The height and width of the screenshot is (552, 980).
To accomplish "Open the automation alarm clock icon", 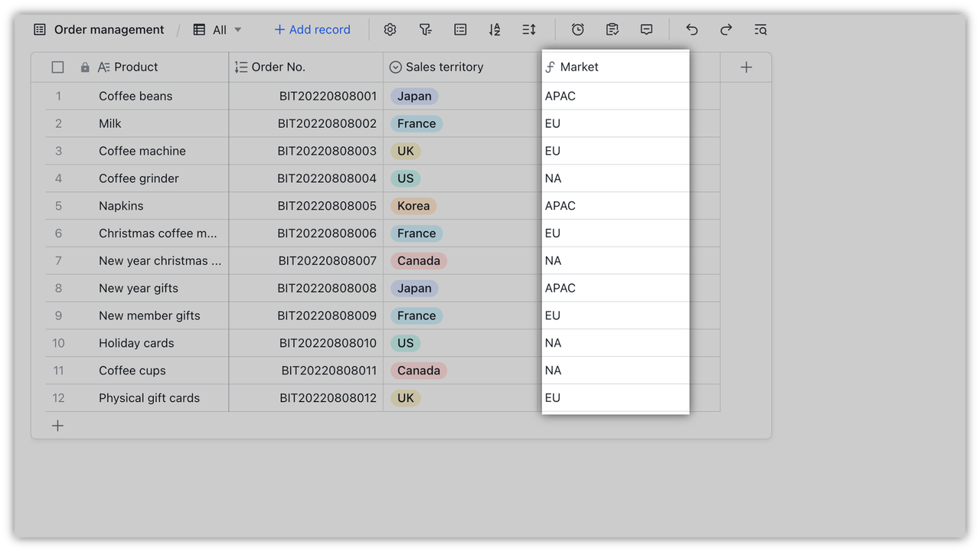I will click(x=577, y=29).
